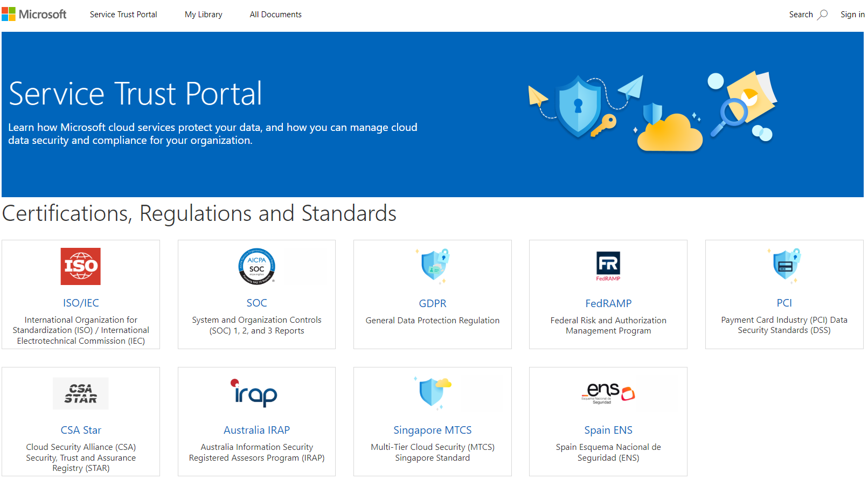Click the Sign in link
The height and width of the screenshot is (500, 868).
[852, 14]
